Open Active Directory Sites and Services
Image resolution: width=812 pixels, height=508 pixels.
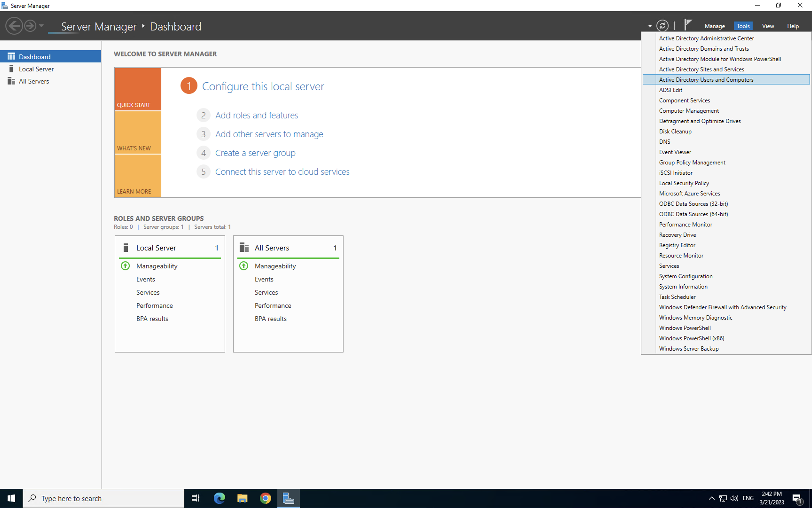point(726,69)
